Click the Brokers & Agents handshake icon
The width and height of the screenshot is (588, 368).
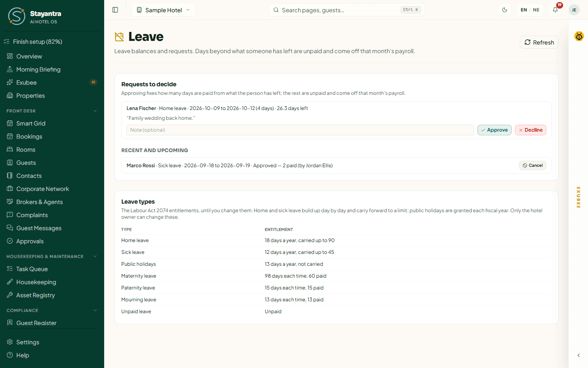10,202
